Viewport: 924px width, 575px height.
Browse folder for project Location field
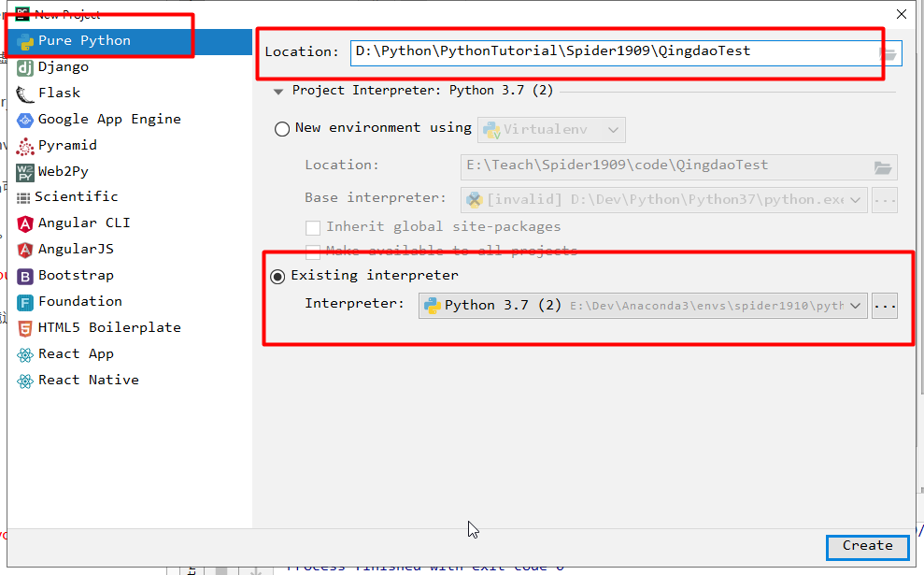pos(888,54)
